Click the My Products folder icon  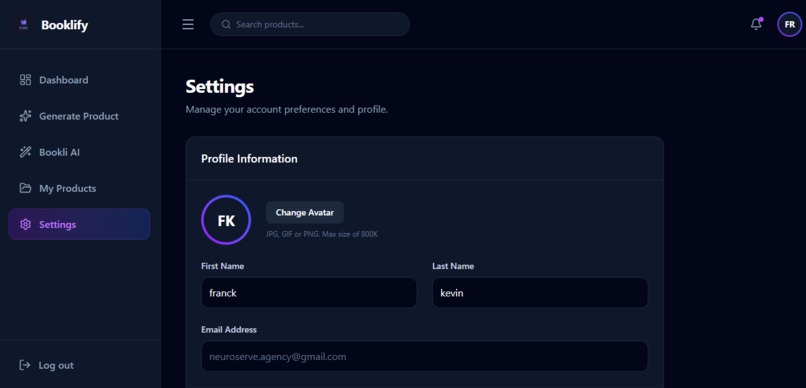(25, 188)
